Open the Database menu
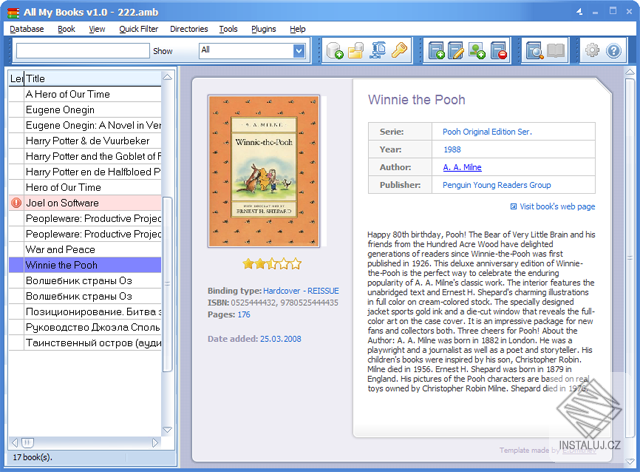The width and height of the screenshot is (640, 472). [27, 29]
